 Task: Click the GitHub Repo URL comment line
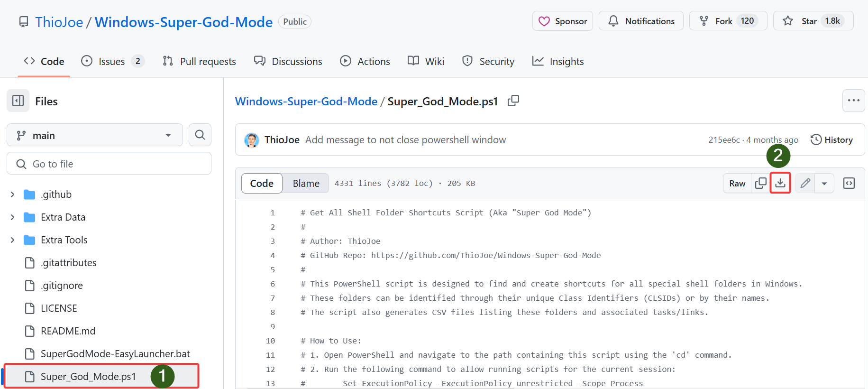pyautogui.click(x=451, y=255)
